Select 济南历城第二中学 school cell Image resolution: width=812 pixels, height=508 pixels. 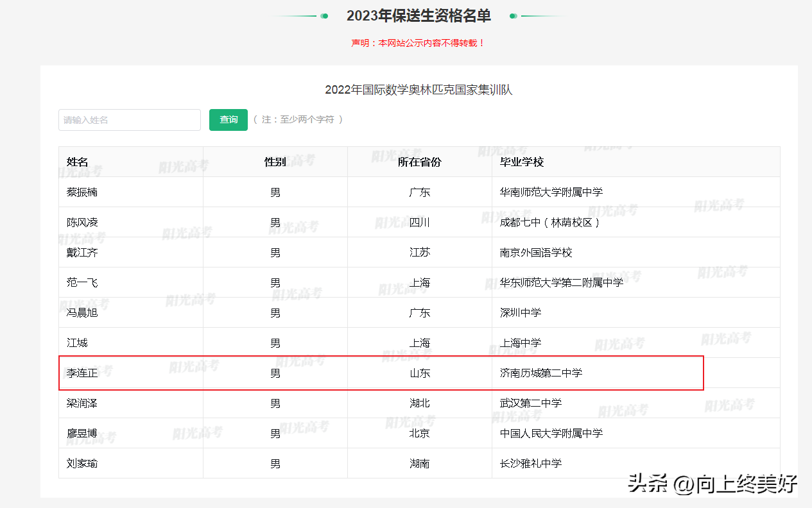541,373
